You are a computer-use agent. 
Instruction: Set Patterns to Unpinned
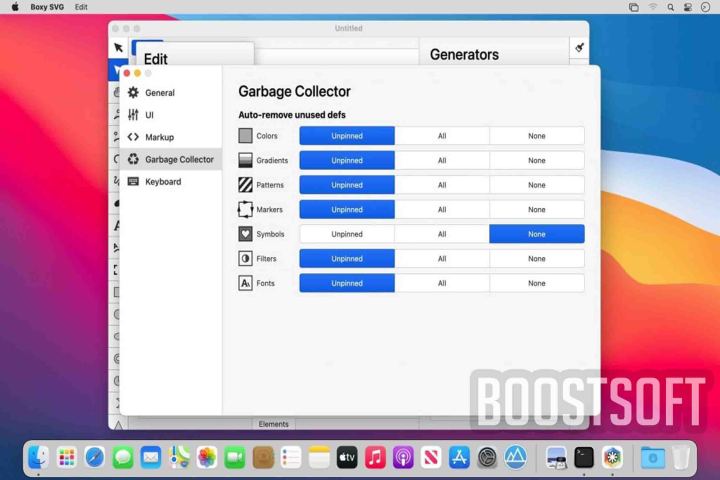[347, 185]
